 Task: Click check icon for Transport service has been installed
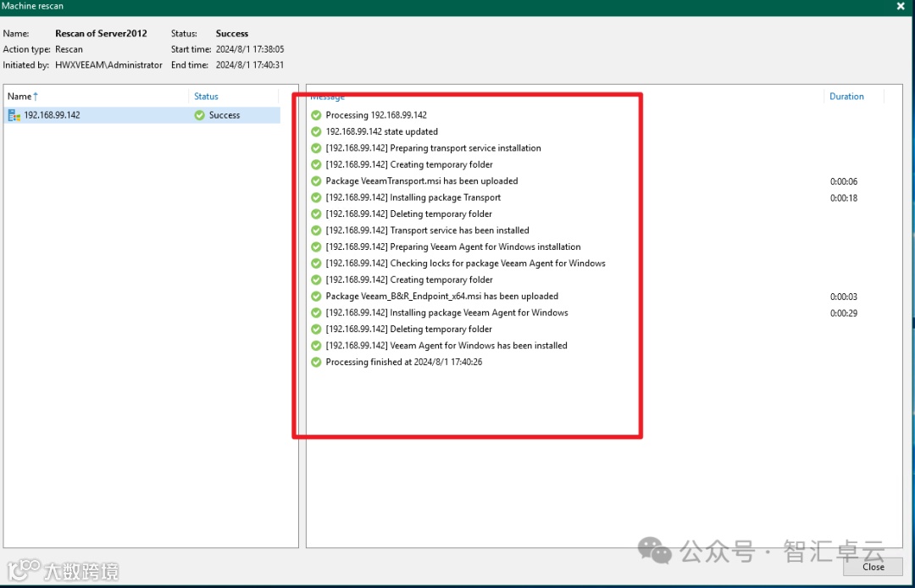[316, 230]
